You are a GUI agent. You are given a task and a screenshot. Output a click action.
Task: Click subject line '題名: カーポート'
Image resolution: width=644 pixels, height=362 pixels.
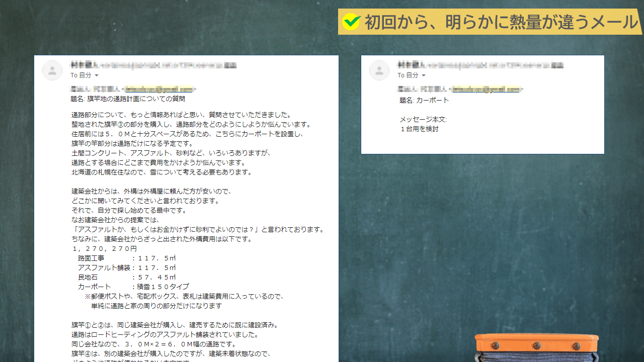click(x=424, y=100)
